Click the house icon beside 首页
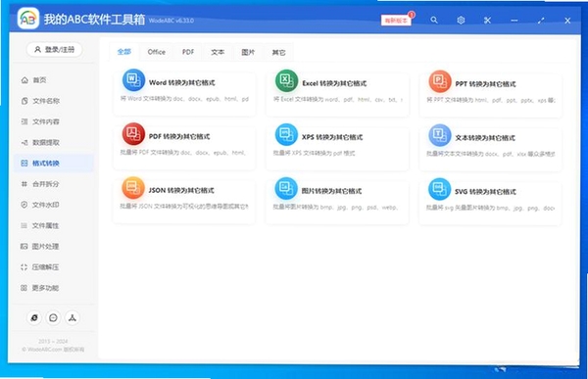Image resolution: width=588 pixels, height=379 pixels. point(24,80)
